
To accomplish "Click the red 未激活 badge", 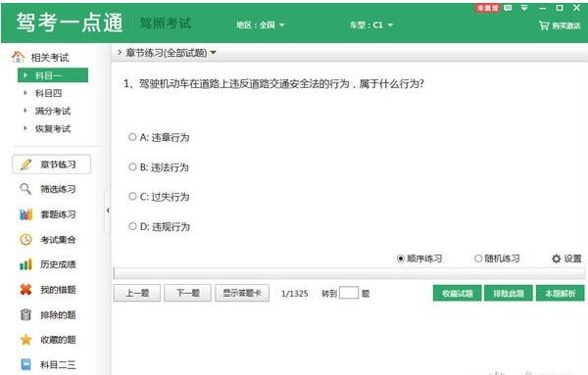I will [x=487, y=8].
